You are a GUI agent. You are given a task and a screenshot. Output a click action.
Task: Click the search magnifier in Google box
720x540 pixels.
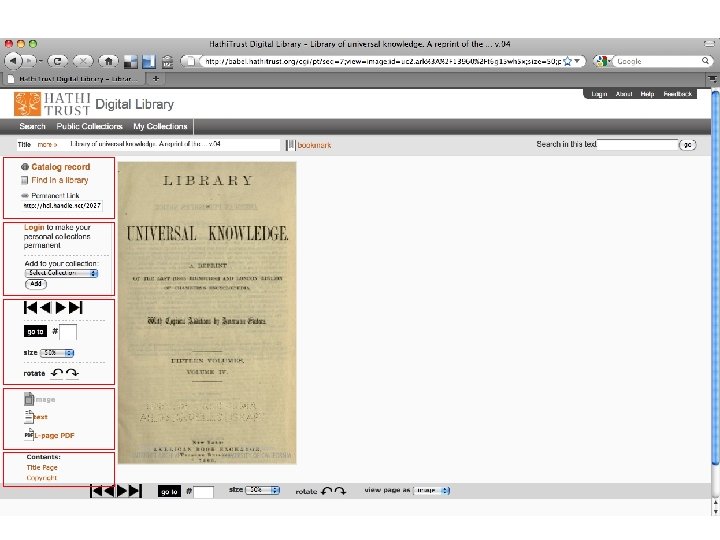(x=705, y=61)
